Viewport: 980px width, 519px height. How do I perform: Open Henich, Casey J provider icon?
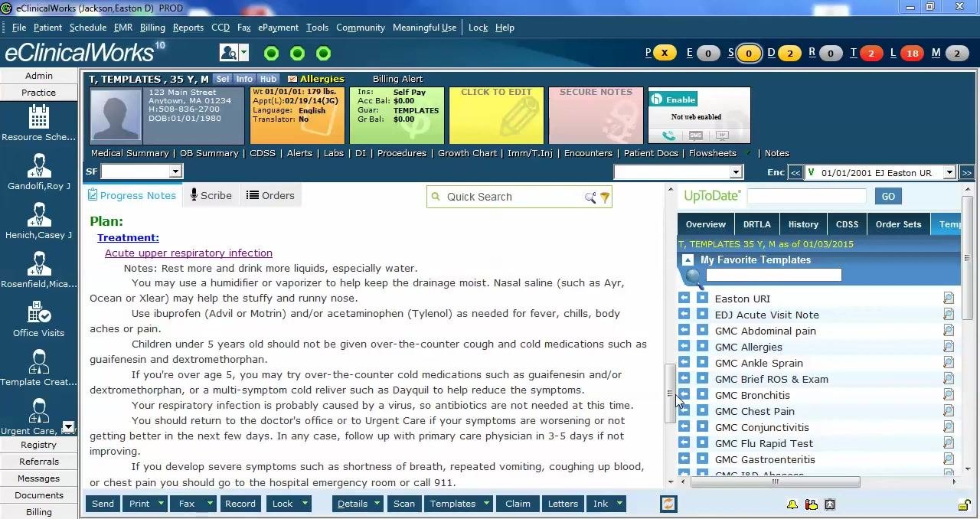pos(38,215)
